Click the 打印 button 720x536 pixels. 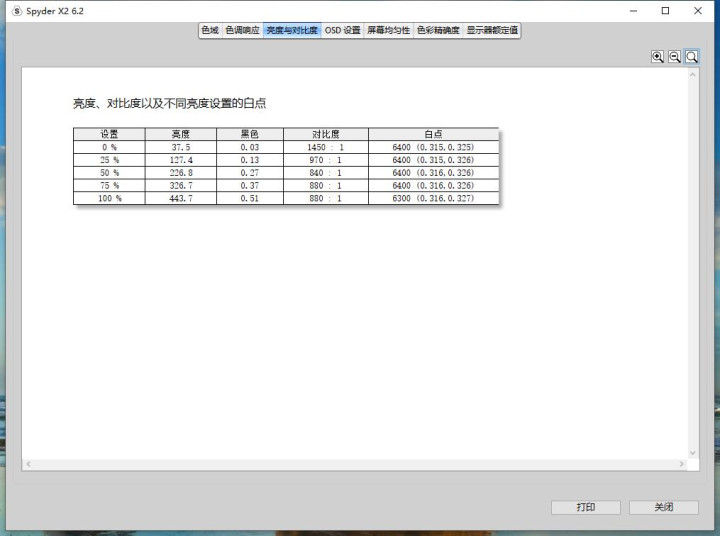pyautogui.click(x=586, y=507)
